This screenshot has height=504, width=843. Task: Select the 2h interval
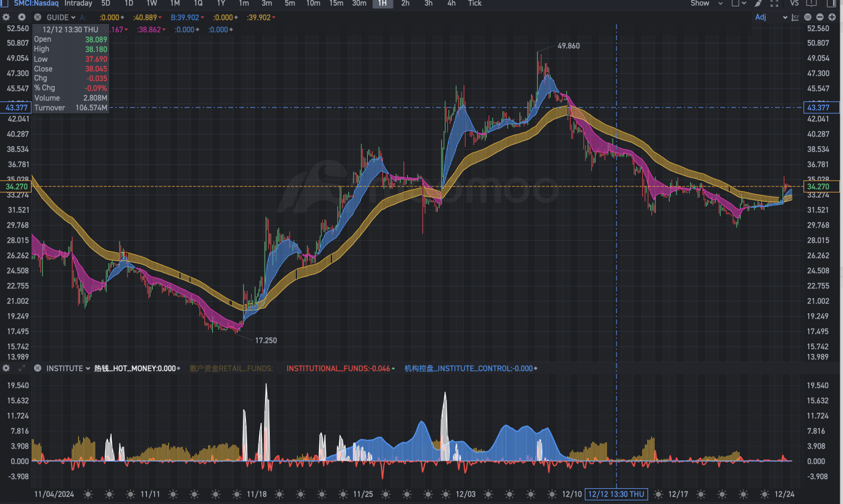[x=405, y=3]
